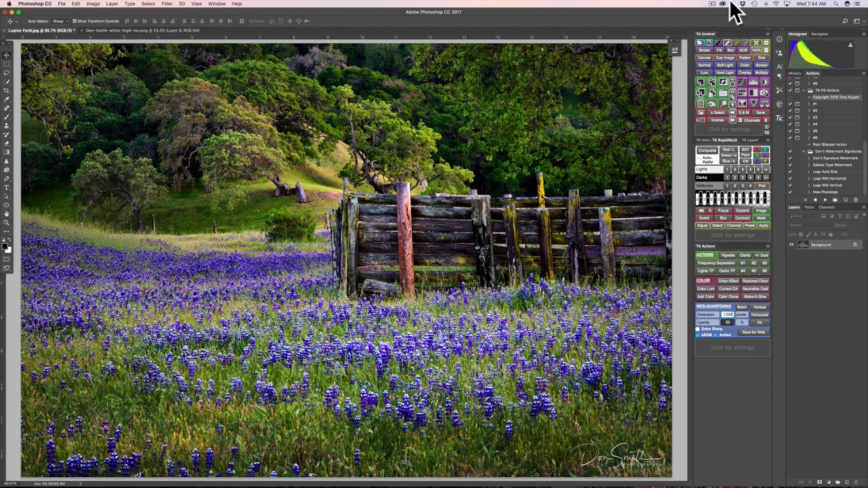Click the Composite button in RapidMask

(x=707, y=150)
